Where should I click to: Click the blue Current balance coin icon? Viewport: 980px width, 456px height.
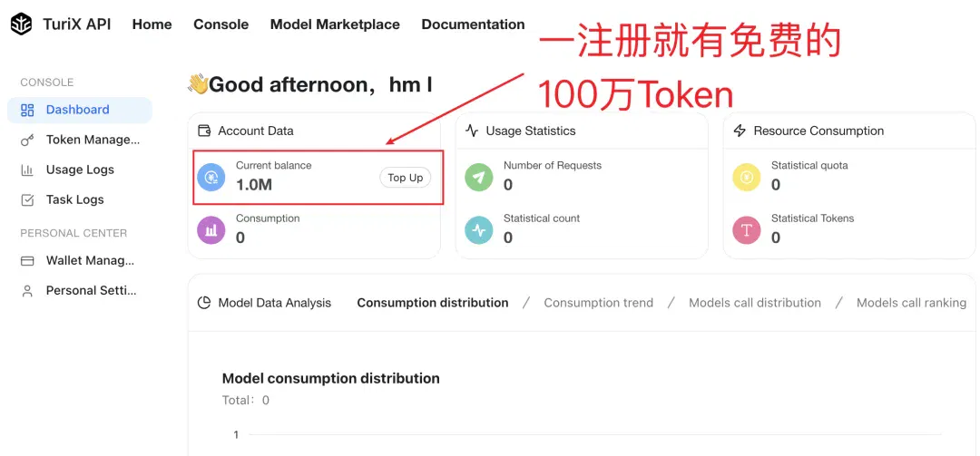[x=211, y=178]
